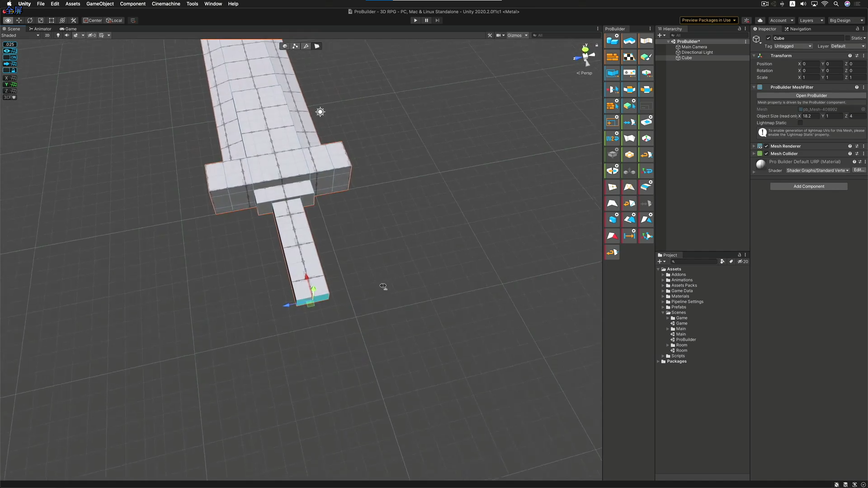Screen dimensions: 868x488
Task: Open the Tag Untagged dropdown
Action: [x=793, y=46]
